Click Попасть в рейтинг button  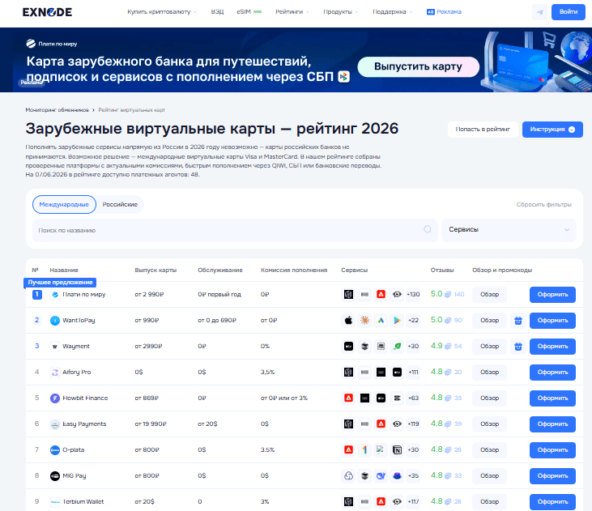[x=483, y=130]
